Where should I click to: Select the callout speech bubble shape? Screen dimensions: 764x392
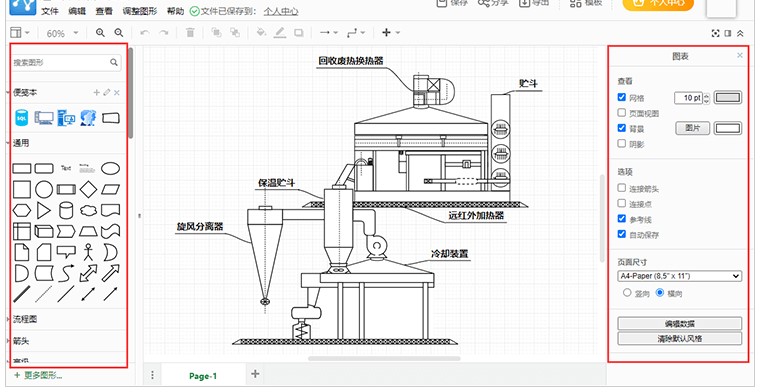[x=66, y=252]
